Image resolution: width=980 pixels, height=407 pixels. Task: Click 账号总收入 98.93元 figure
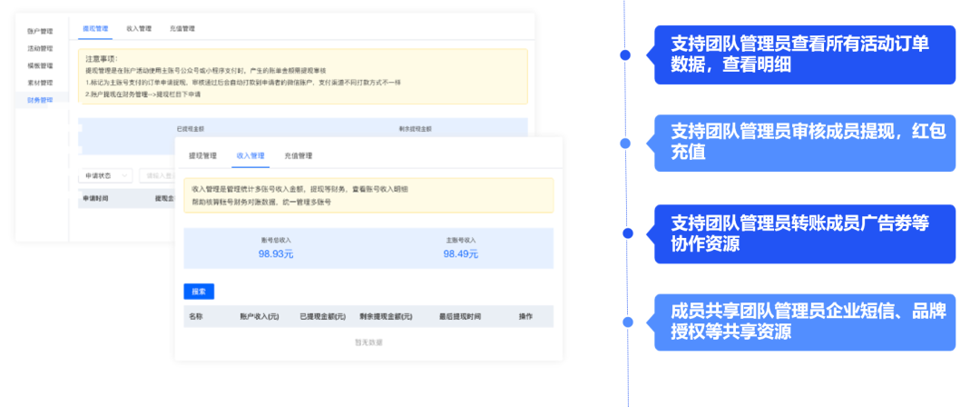pos(276,253)
